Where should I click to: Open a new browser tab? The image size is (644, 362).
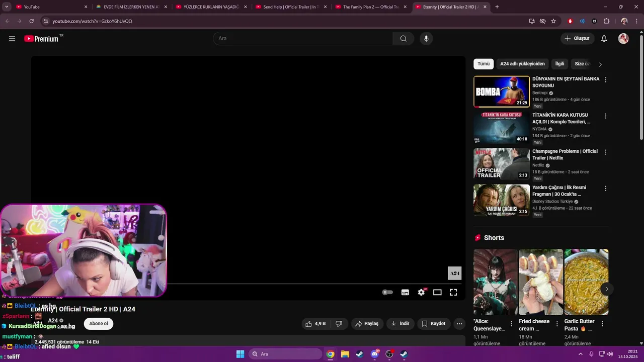pos(497,7)
